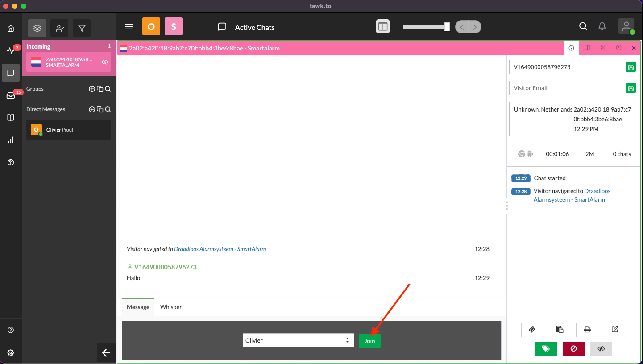Select visitor name V1649000058796273 in chat
The width and height of the screenshot is (643, 364).
tap(166, 267)
